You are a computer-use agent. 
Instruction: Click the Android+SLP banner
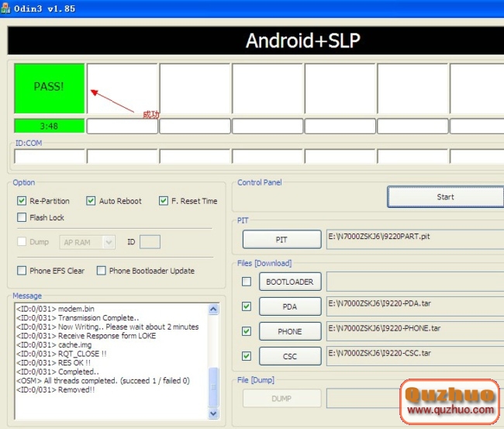point(256,40)
